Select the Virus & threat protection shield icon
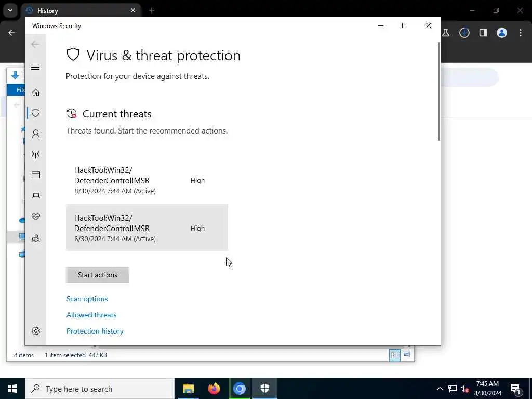 tap(36, 113)
